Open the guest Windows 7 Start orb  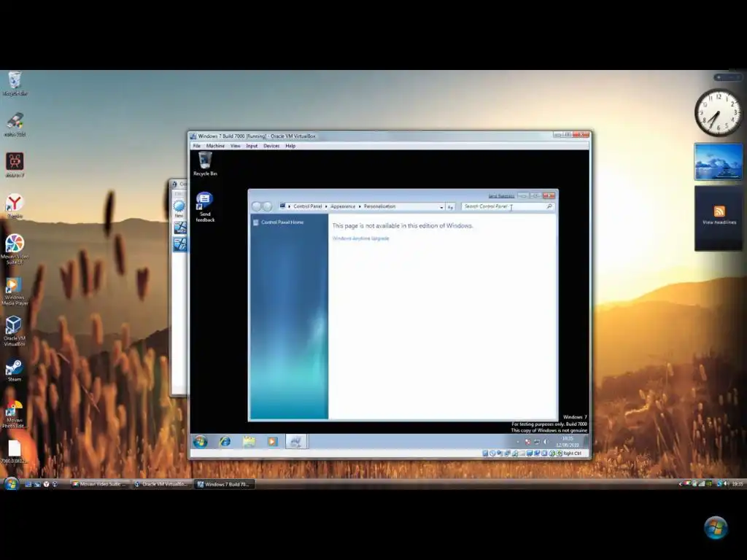(x=200, y=441)
